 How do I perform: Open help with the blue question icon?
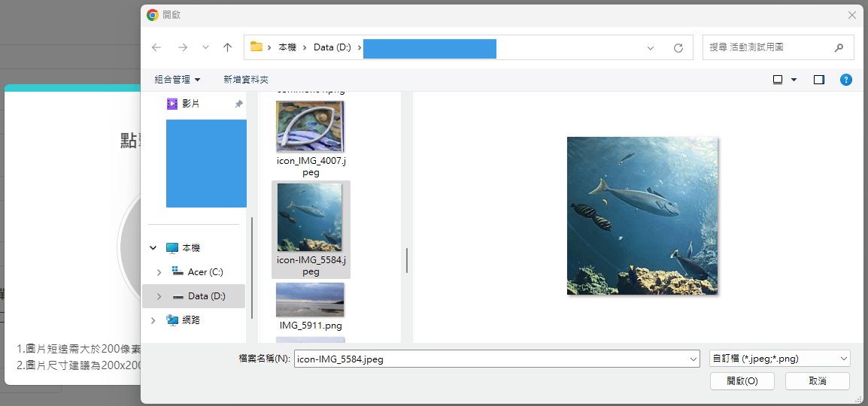click(846, 80)
